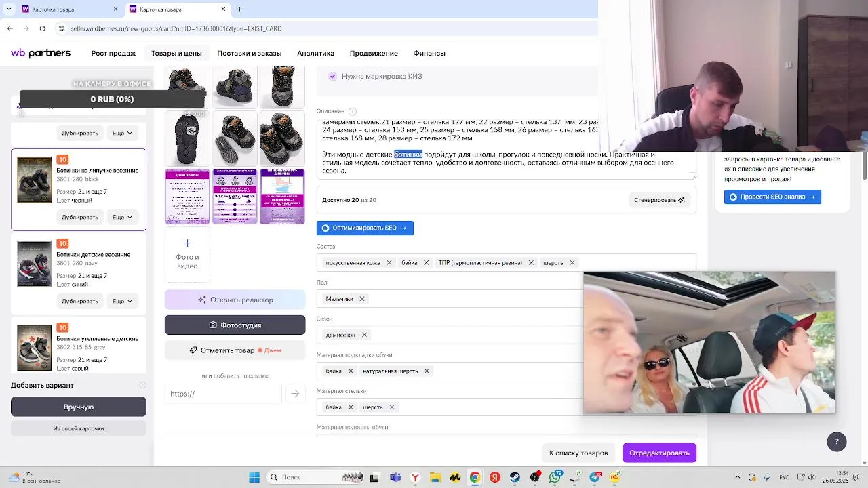
Task: Click Оптимизировать SEO button
Action: click(365, 228)
